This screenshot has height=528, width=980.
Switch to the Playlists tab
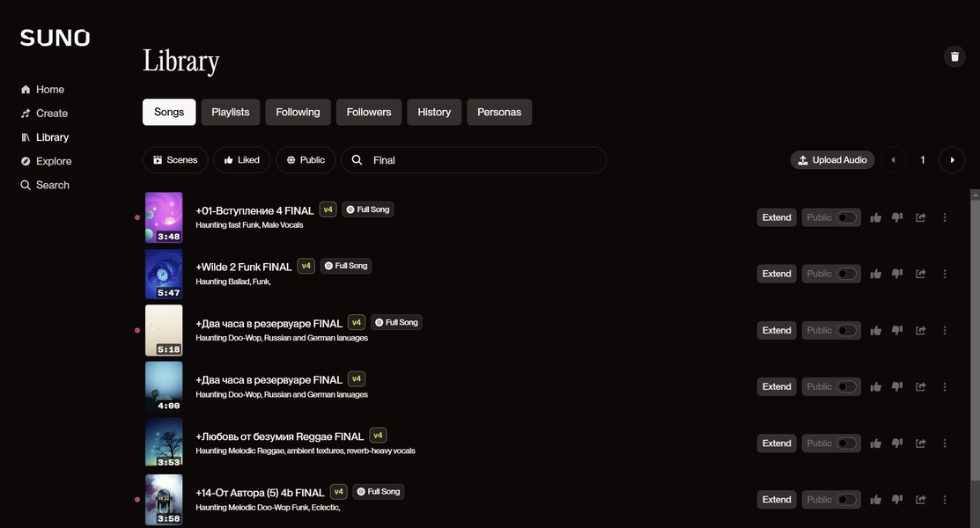230,112
